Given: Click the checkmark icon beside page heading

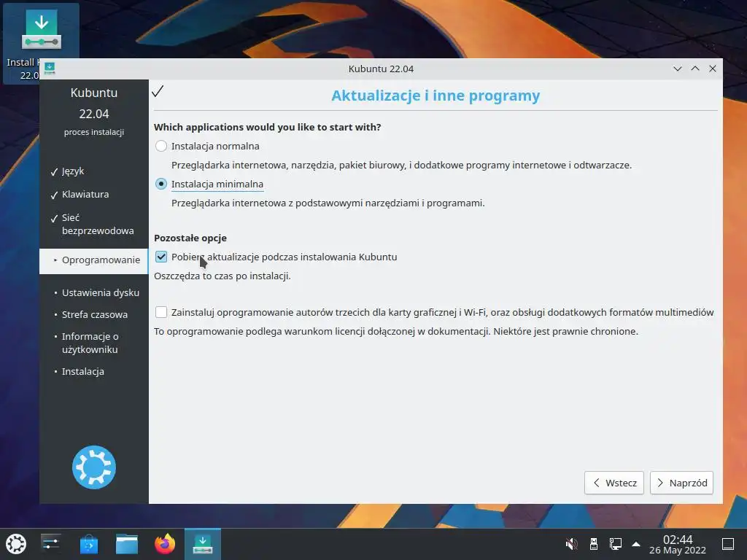Looking at the screenshot, I should click(158, 90).
